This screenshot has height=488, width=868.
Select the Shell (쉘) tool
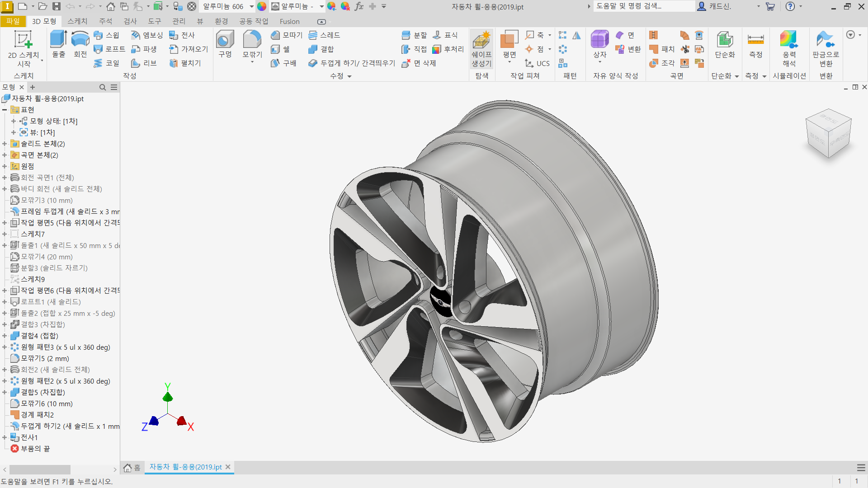click(280, 49)
